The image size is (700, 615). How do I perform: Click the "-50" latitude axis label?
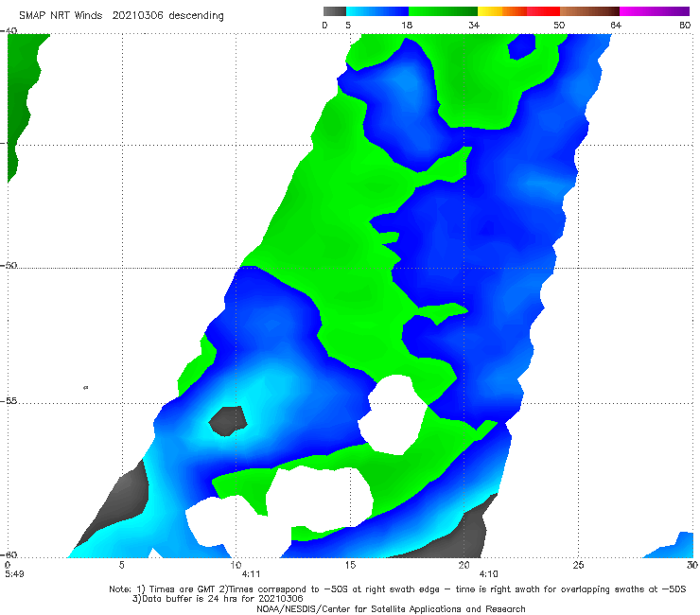pos(9,265)
